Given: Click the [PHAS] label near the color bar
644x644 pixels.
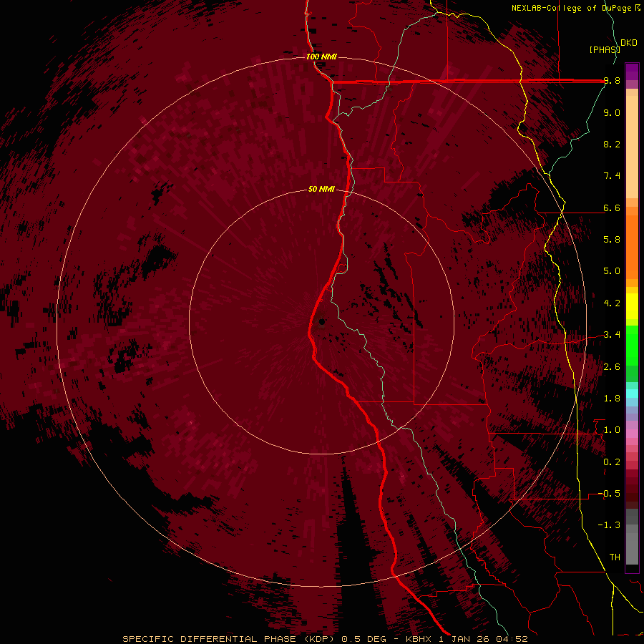Looking at the screenshot, I should point(604,49).
